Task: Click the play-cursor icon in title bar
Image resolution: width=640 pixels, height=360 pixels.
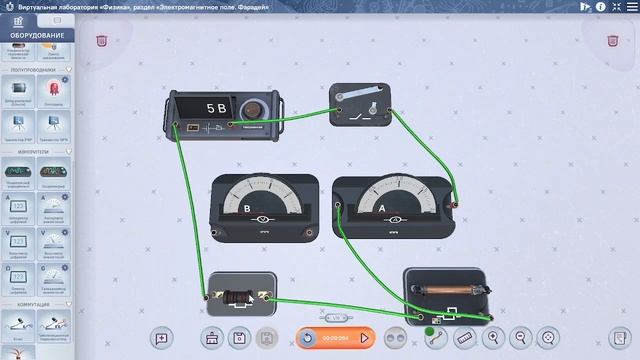Action: coord(585,7)
